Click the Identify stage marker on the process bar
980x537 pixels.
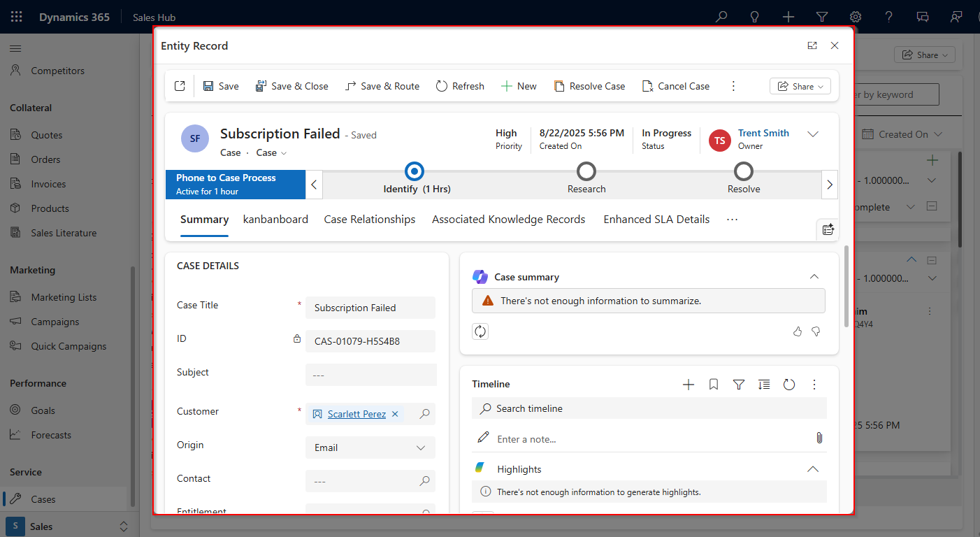(x=414, y=171)
